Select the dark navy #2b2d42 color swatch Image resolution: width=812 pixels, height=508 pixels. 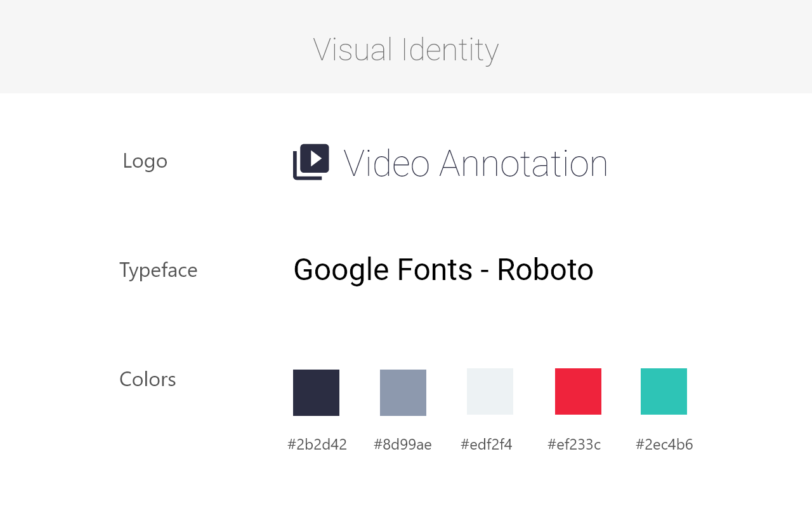(x=316, y=392)
